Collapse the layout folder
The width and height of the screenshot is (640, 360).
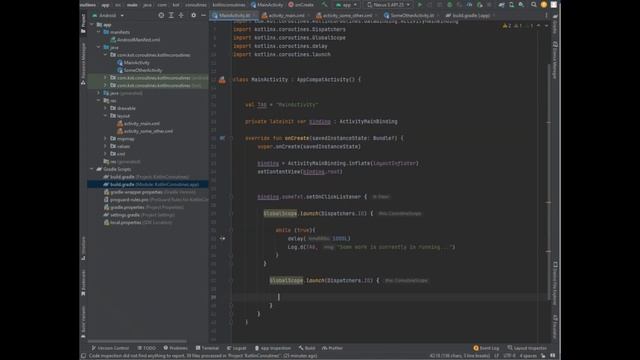(x=106, y=116)
